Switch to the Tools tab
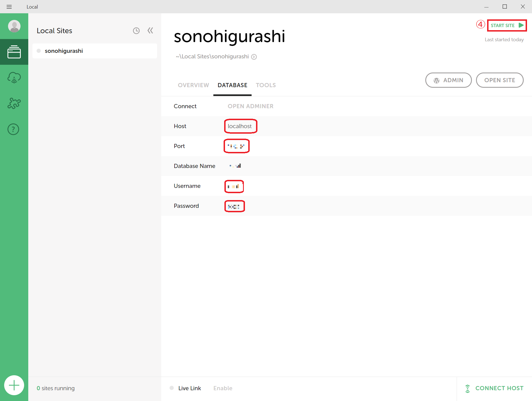532x401 pixels. 266,85
